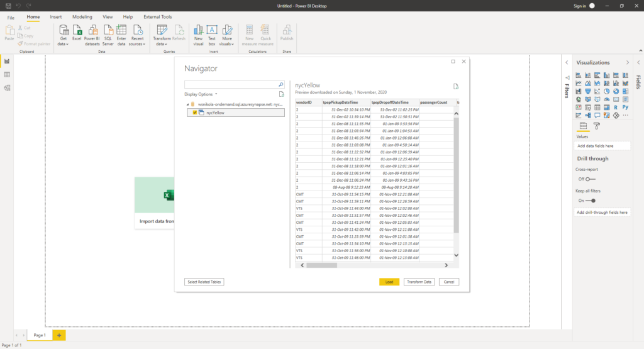Open the External Tools tab
Screen dimensions: 644x349
click(x=158, y=17)
